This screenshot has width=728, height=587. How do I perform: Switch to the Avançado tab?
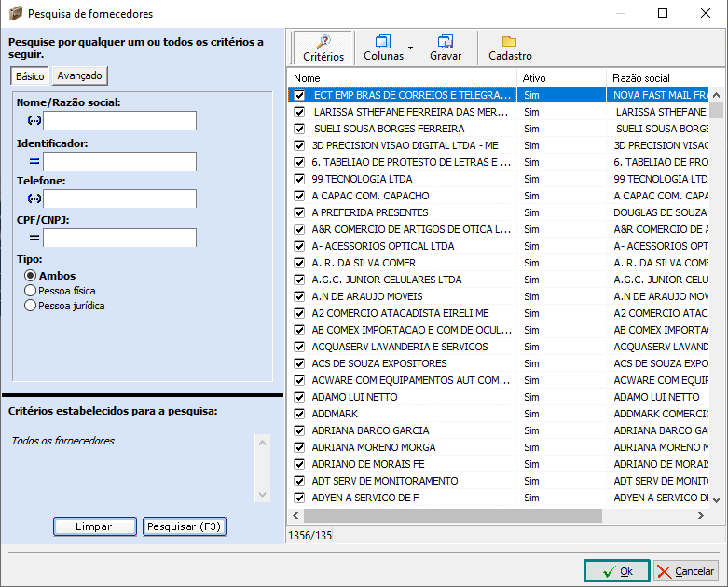pos(79,75)
